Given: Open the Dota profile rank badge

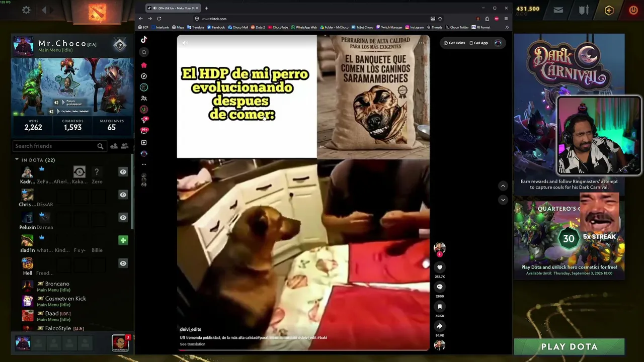Looking at the screenshot, I should point(120,45).
